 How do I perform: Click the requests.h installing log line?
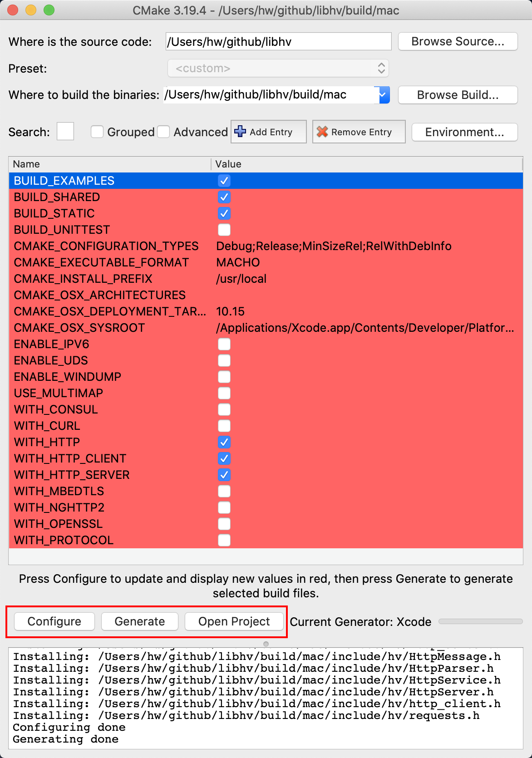246,715
